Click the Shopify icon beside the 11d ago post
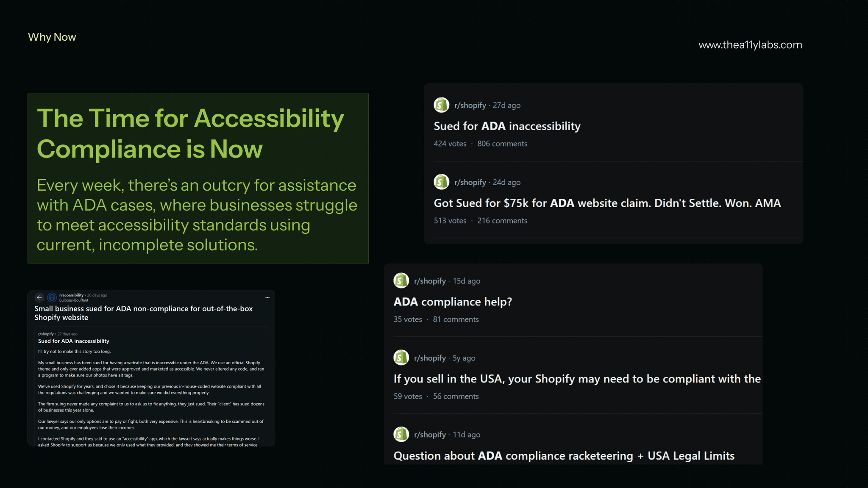This screenshot has width=868, height=488. (x=401, y=434)
